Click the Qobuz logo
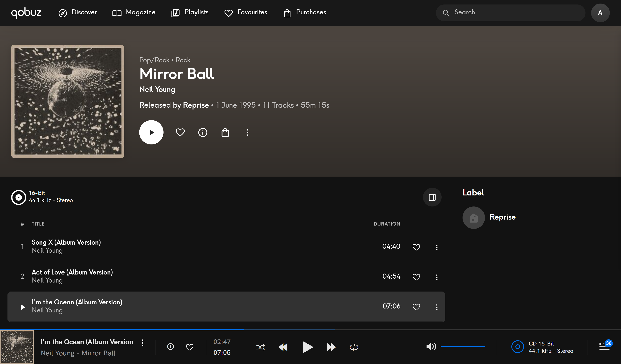 pyautogui.click(x=26, y=13)
